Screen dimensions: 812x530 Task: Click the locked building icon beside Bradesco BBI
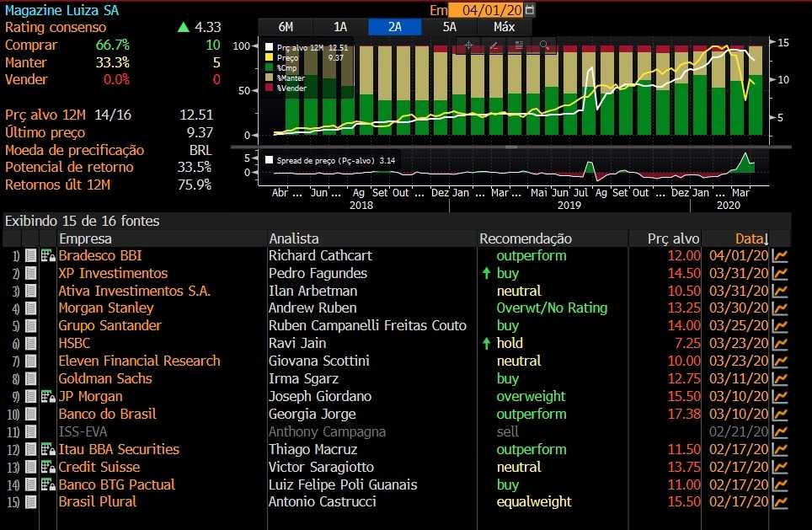pos(48,255)
